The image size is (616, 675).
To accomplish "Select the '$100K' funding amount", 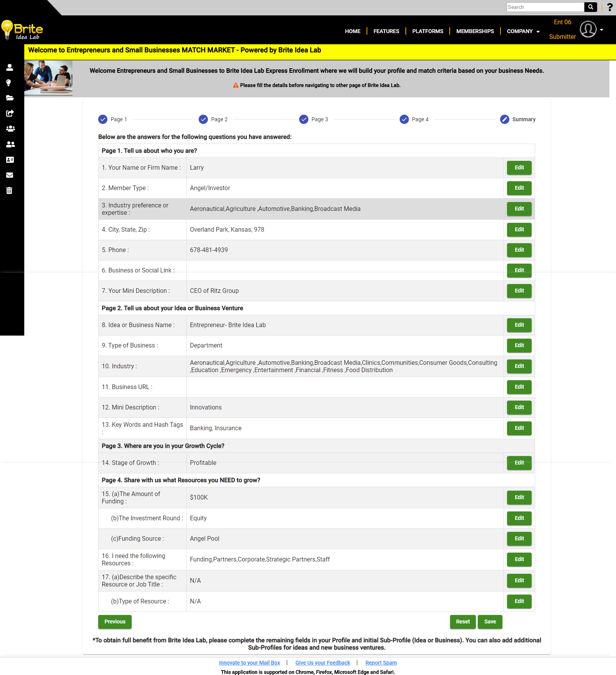I will (x=199, y=498).
